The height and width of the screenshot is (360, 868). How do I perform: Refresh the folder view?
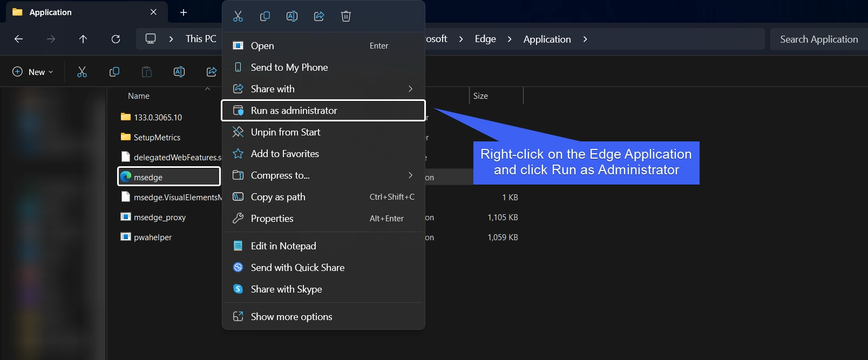[x=116, y=39]
